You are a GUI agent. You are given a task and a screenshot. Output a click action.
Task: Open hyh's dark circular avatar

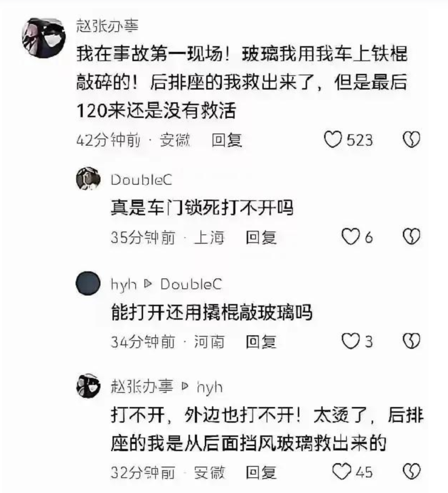88,283
